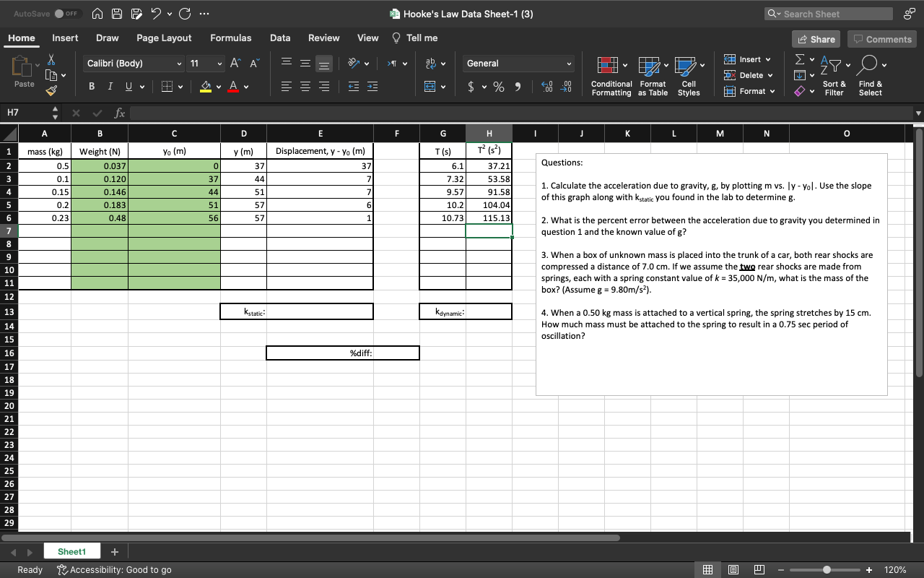Toggle italic formatting
The width and height of the screenshot is (924, 578).
[x=109, y=86]
